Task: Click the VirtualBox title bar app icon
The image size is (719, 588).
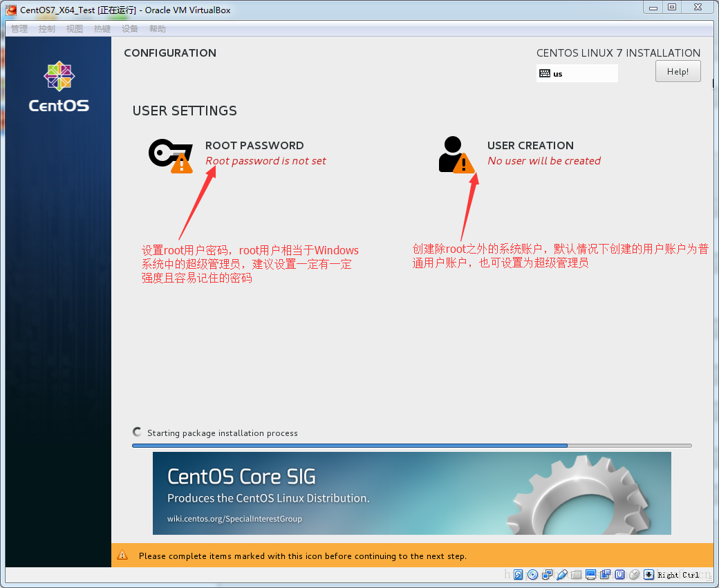Action: tap(11, 10)
